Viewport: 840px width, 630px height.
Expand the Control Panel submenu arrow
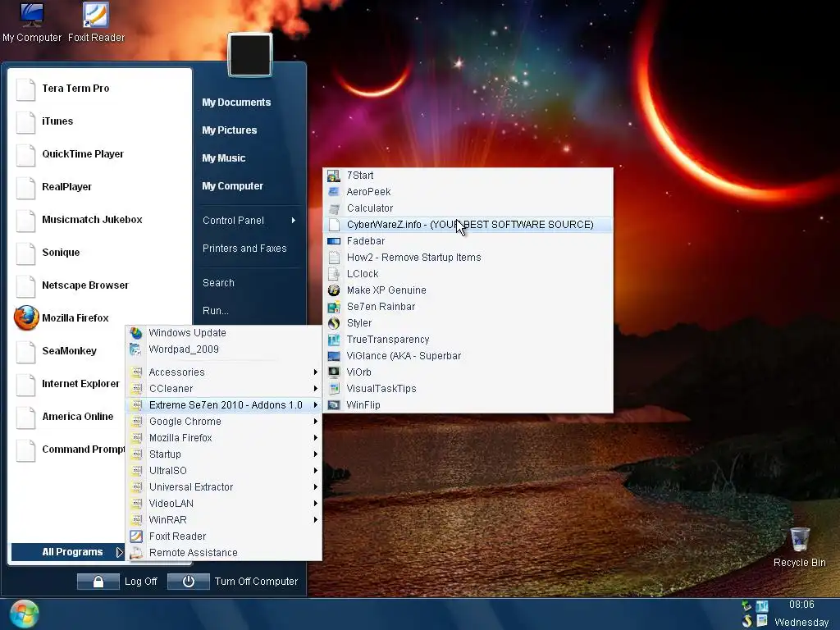click(x=294, y=220)
